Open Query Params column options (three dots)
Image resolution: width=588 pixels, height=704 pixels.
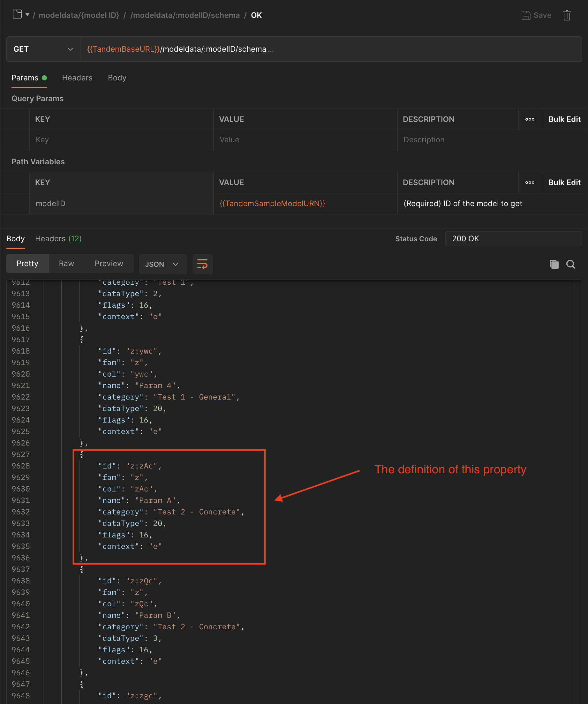pos(530,119)
